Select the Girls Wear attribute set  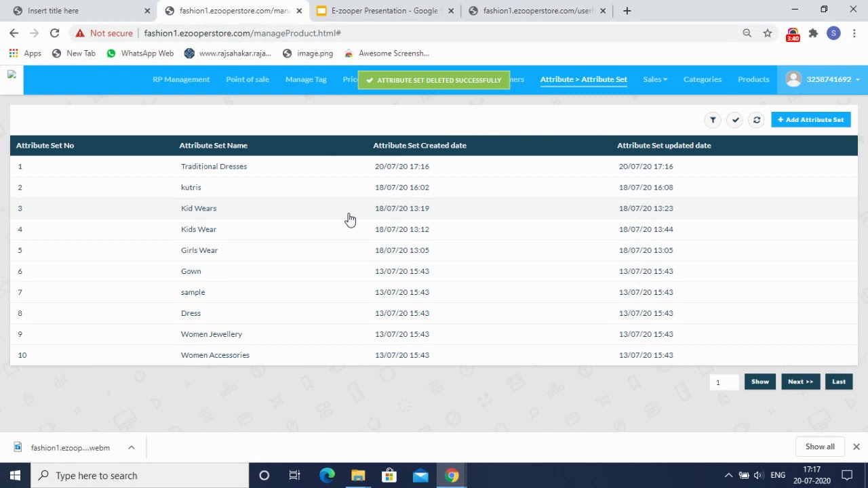pos(434,250)
